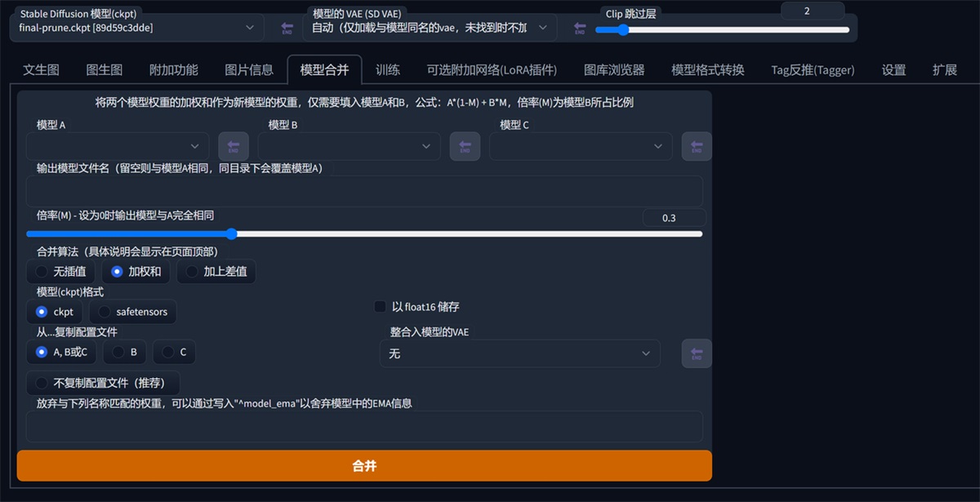
Task: Select the safetensors format option
Action: pos(133,311)
